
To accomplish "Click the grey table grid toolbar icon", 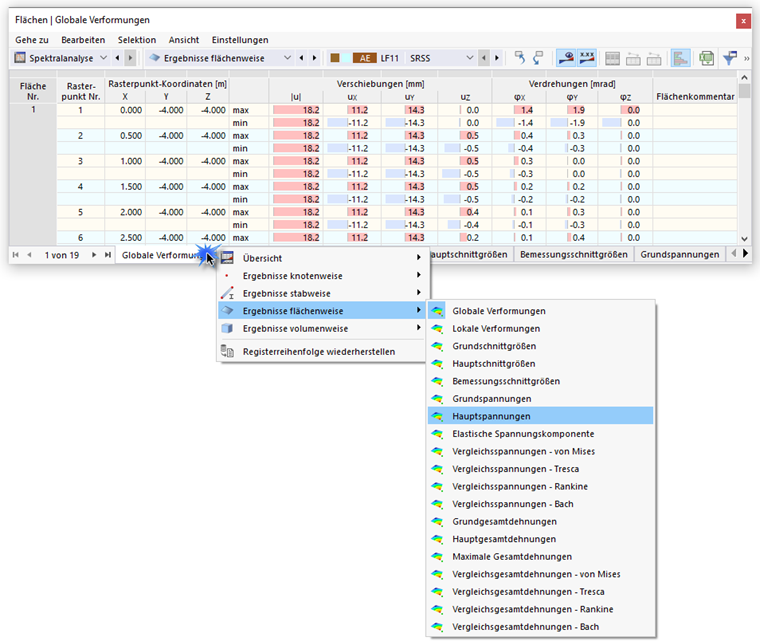I will (x=613, y=59).
